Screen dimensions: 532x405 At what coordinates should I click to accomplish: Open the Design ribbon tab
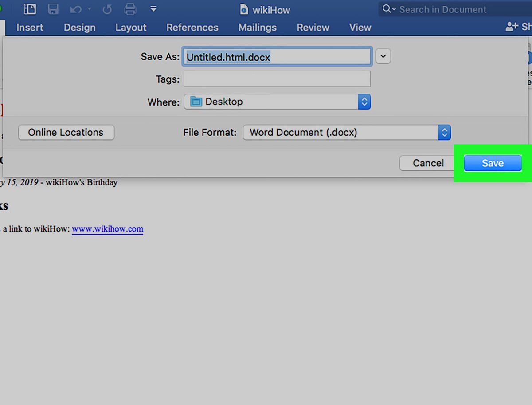[x=79, y=28]
